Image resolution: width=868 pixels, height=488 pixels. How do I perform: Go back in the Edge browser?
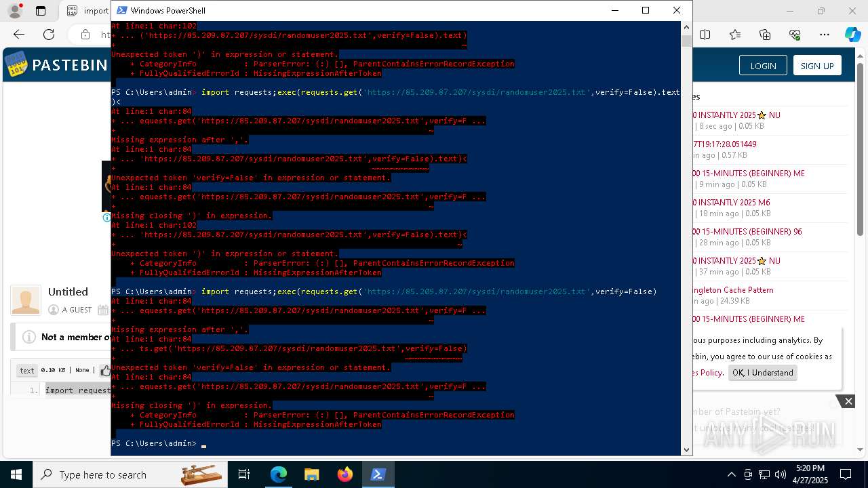coord(19,35)
